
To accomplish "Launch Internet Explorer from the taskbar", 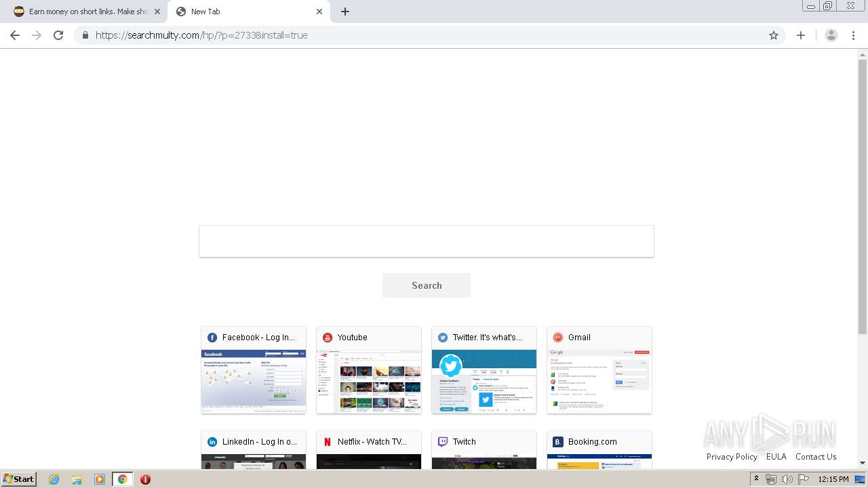I will [x=54, y=479].
